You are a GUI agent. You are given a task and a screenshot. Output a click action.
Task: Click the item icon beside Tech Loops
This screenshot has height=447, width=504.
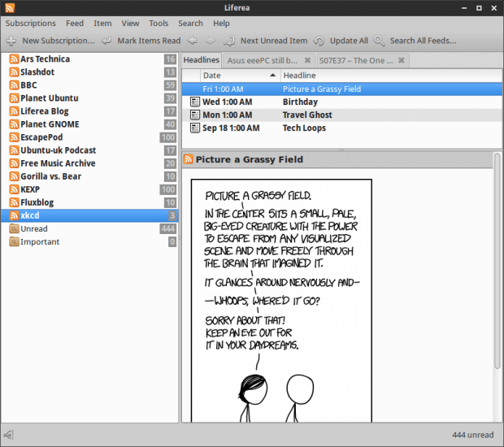click(x=194, y=128)
